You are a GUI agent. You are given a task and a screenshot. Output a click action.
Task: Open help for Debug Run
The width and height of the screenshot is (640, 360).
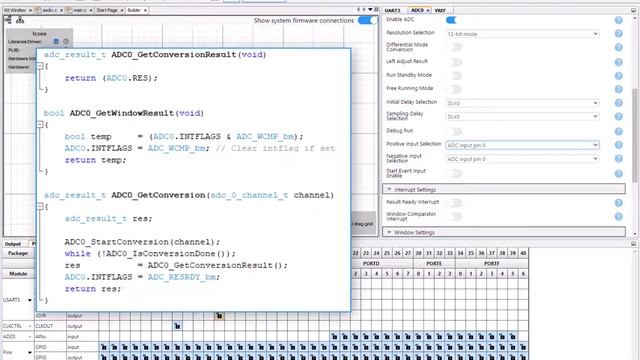(618, 131)
